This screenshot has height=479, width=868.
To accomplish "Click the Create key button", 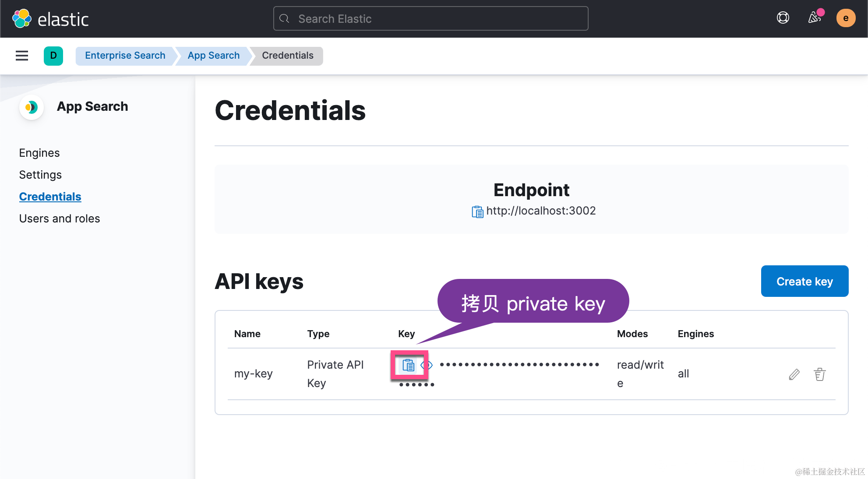I will pos(804,281).
